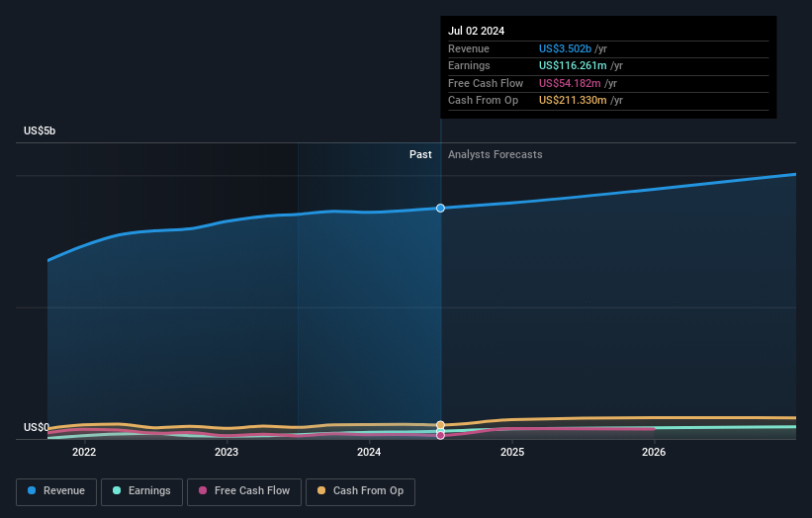
Task: Click the US$211.330m cash from op value
Action: pos(573,101)
